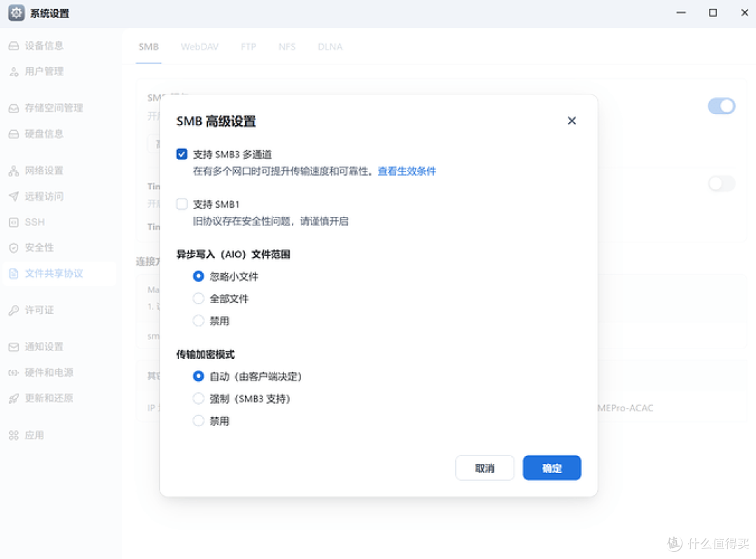Switch to the WebDAV tab
Viewport: 756px width, 559px height.
click(x=199, y=46)
